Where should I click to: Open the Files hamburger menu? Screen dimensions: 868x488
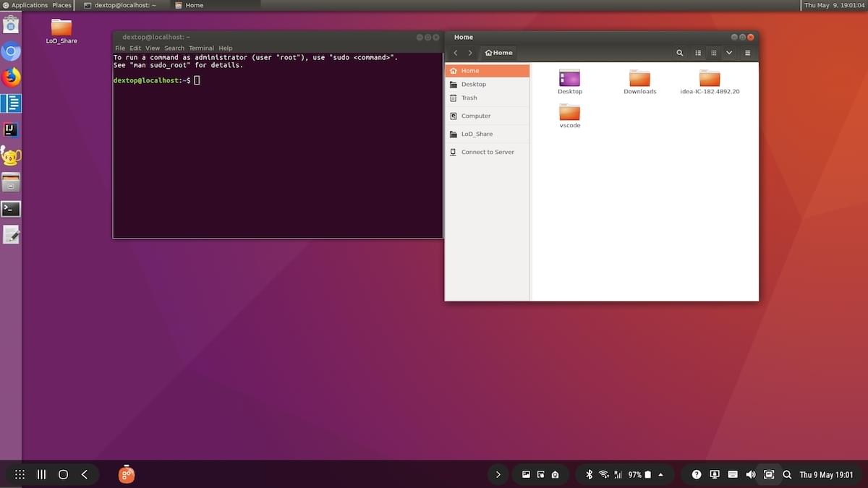point(747,53)
